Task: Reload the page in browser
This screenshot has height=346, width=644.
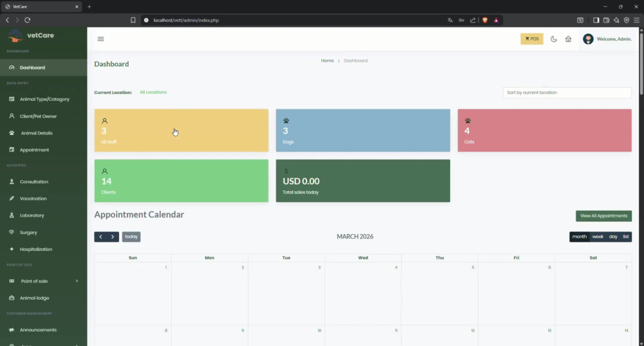Action: (28, 20)
